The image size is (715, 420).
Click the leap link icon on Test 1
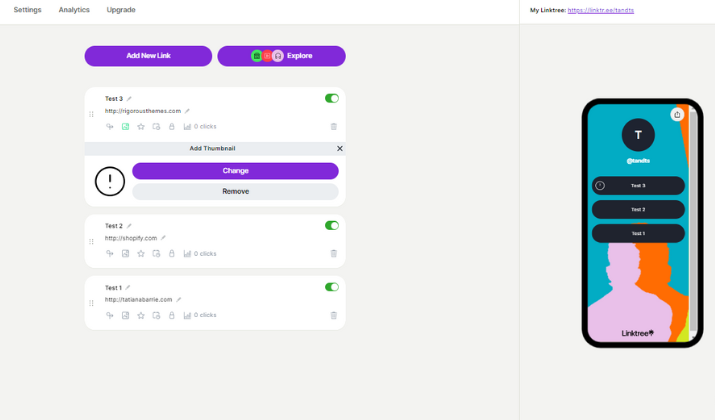click(x=110, y=315)
